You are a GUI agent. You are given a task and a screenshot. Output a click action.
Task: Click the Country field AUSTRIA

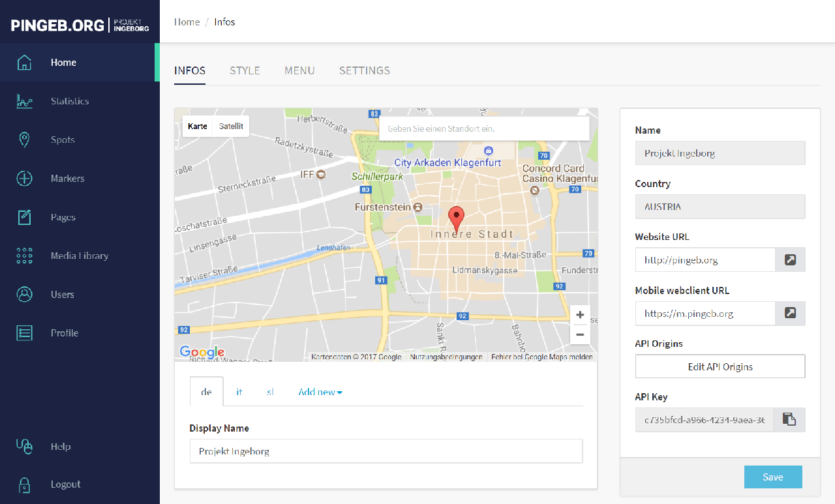tap(720, 207)
